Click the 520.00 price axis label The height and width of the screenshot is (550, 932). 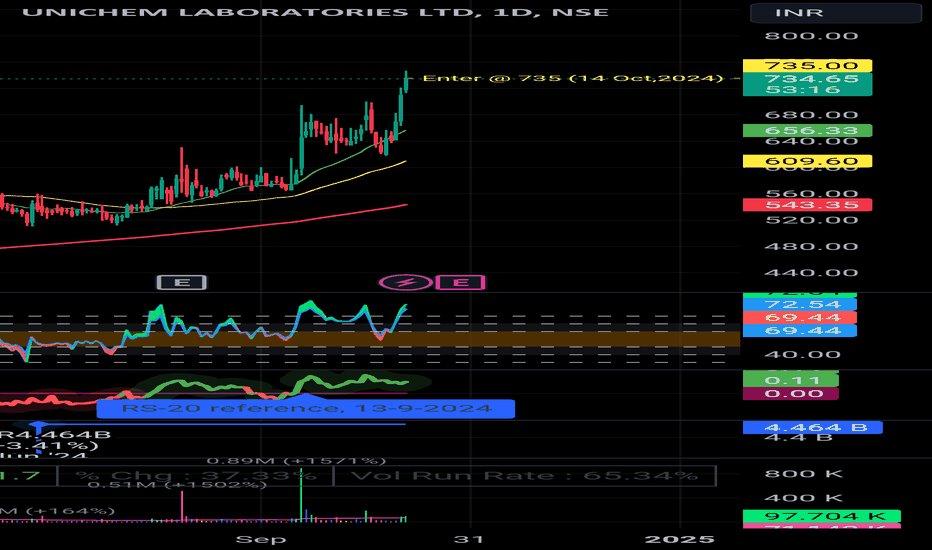pyautogui.click(x=811, y=220)
